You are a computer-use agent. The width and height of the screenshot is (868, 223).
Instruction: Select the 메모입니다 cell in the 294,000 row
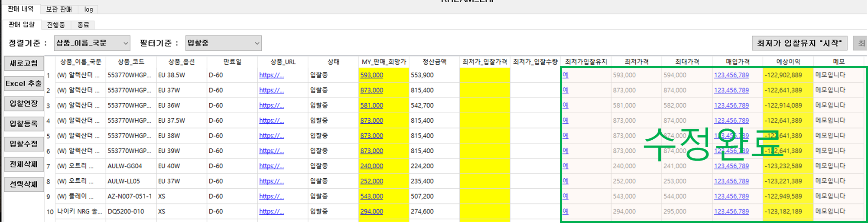pos(839,212)
